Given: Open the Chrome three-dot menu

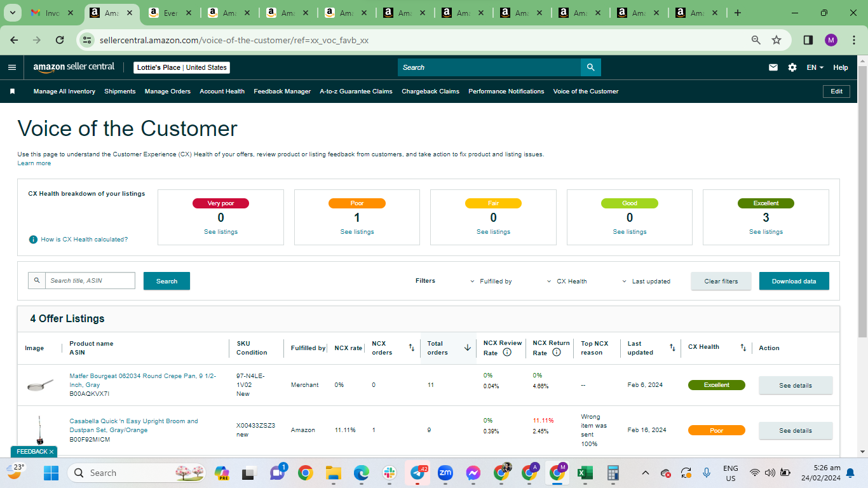Looking at the screenshot, I should click(854, 40).
